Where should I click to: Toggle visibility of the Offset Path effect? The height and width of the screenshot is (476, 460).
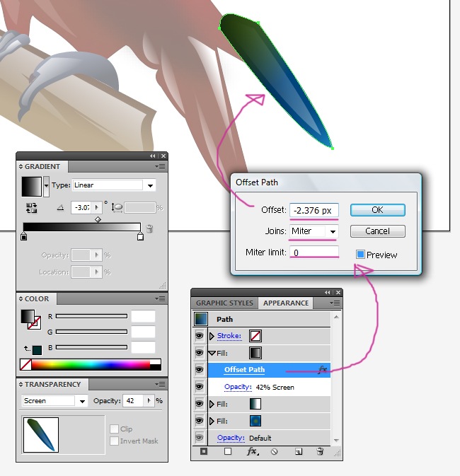point(199,370)
